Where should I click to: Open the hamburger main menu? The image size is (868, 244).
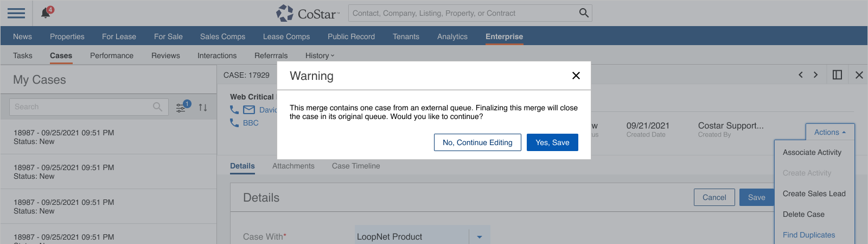(x=16, y=13)
